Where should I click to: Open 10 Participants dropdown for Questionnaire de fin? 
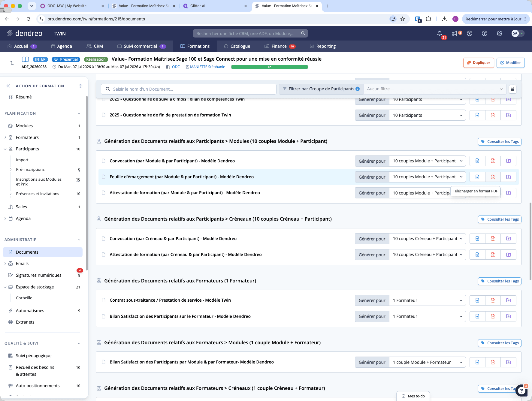(428, 115)
